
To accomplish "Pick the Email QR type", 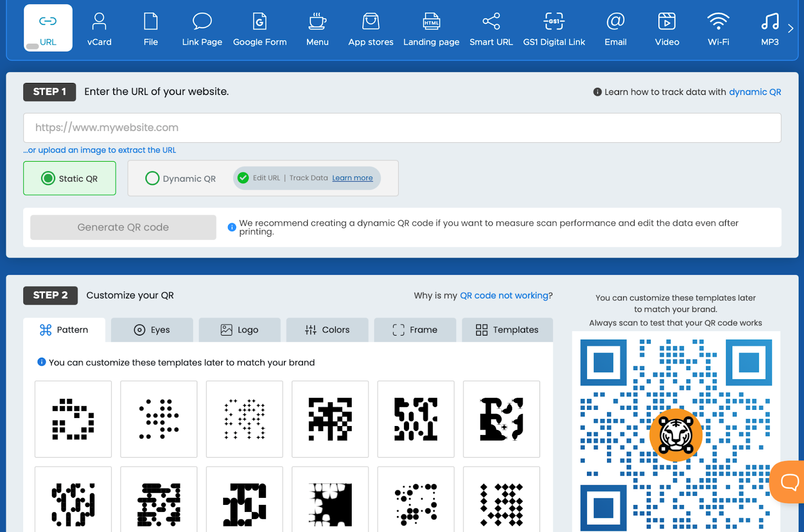I will click(616, 29).
